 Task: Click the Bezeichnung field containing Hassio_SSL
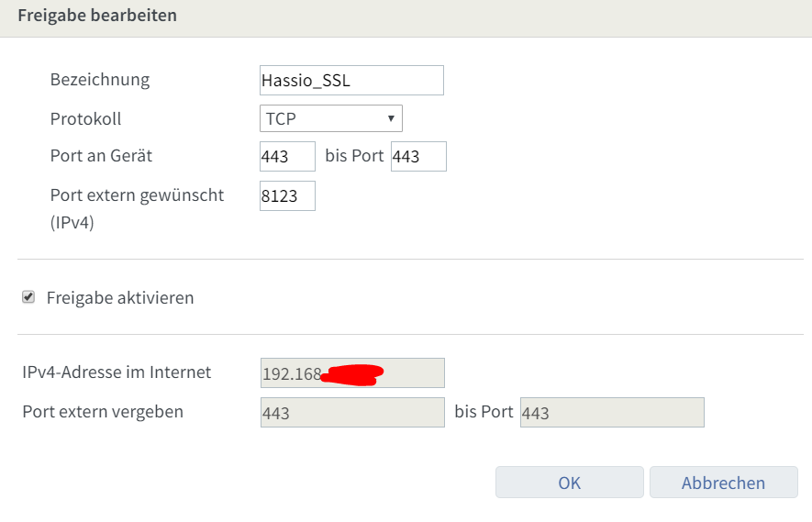coord(351,81)
